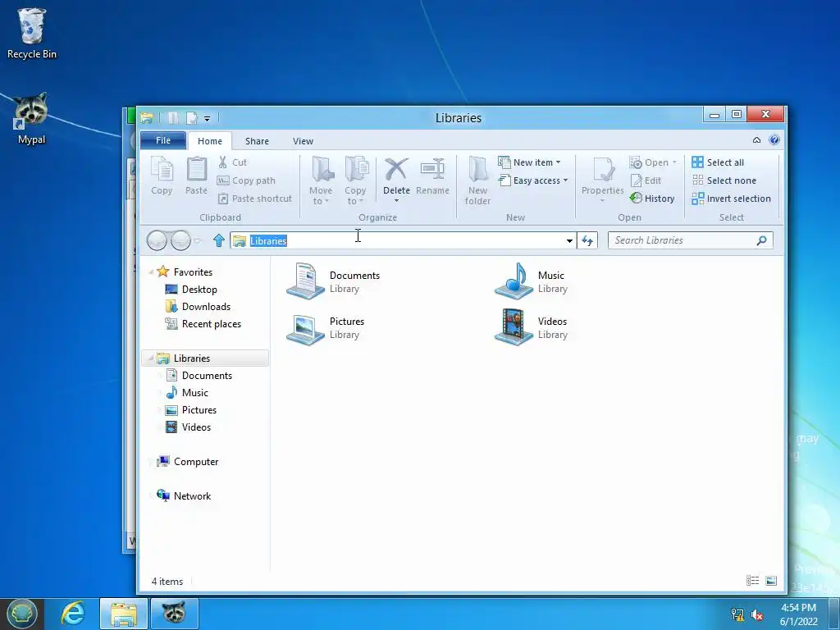Screen dimensions: 840x630
Task: Click the Delete X icon
Action: (x=396, y=169)
